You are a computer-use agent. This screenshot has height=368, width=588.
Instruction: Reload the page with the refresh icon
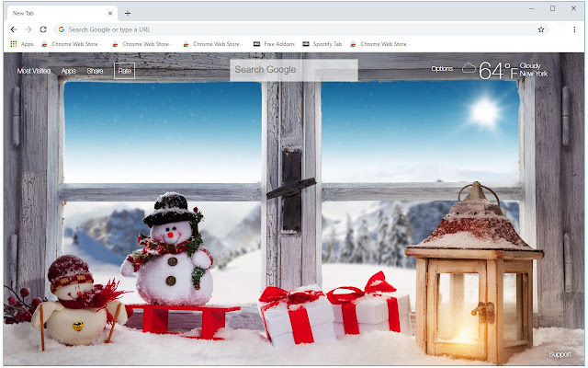pos(43,29)
